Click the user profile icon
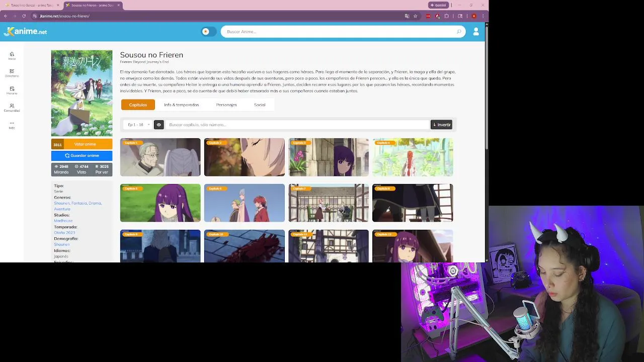 [476, 32]
